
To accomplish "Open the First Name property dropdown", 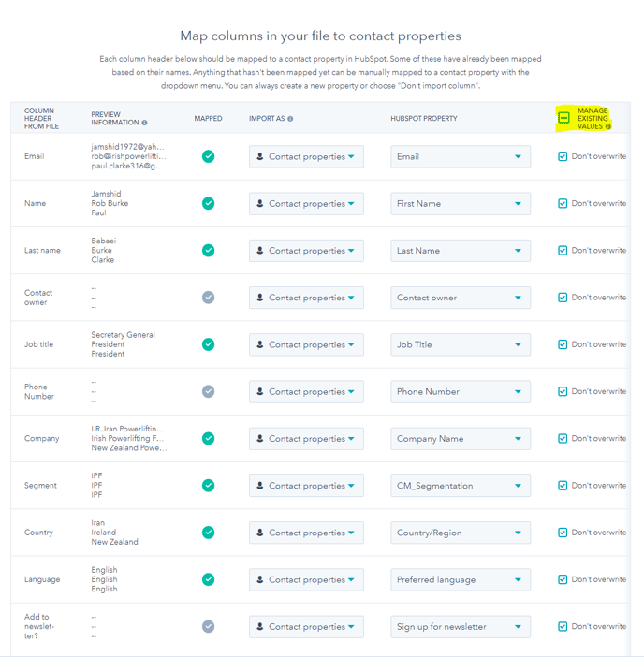I will 460,203.
